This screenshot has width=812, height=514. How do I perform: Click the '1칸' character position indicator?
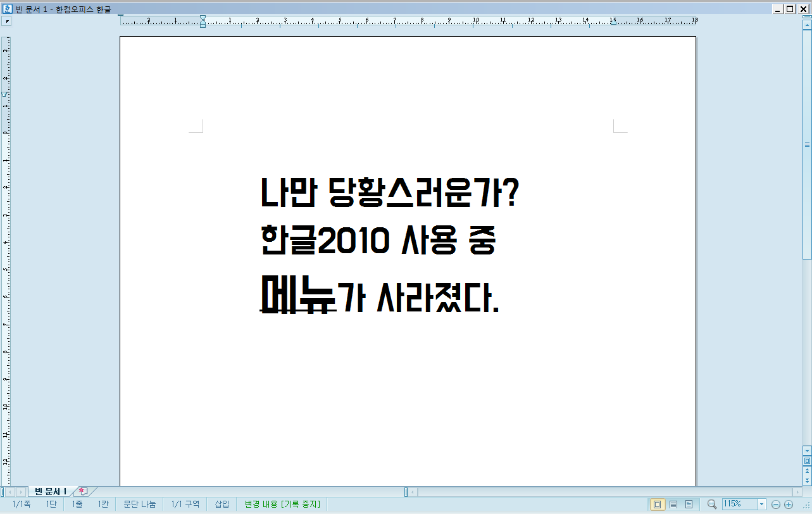click(x=103, y=504)
